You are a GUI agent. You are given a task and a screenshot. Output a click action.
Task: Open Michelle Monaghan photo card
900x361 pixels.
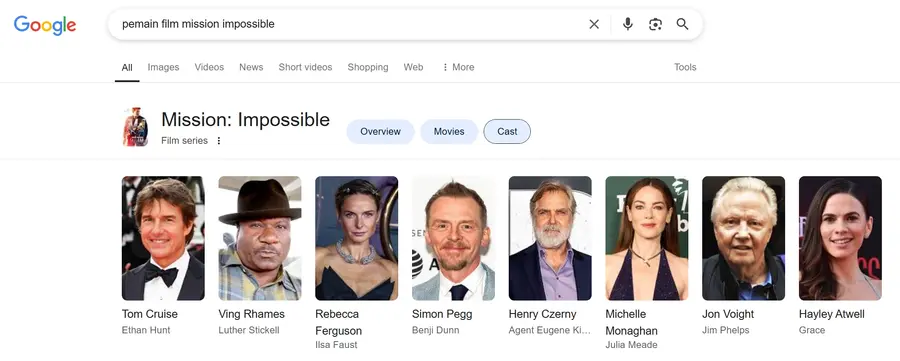click(647, 238)
